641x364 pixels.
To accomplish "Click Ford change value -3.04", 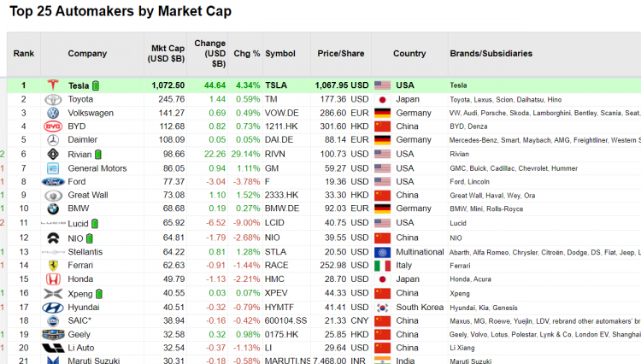I will (215, 182).
